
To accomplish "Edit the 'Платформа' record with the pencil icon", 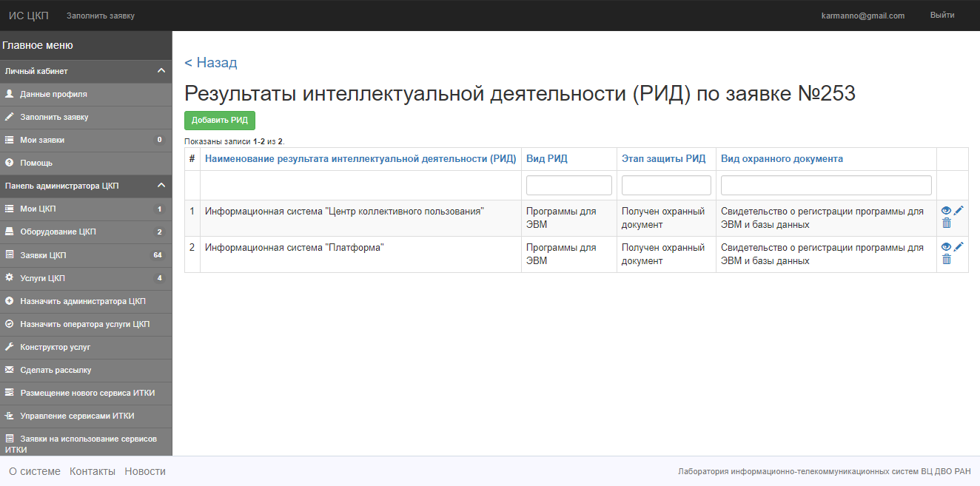I will (959, 247).
